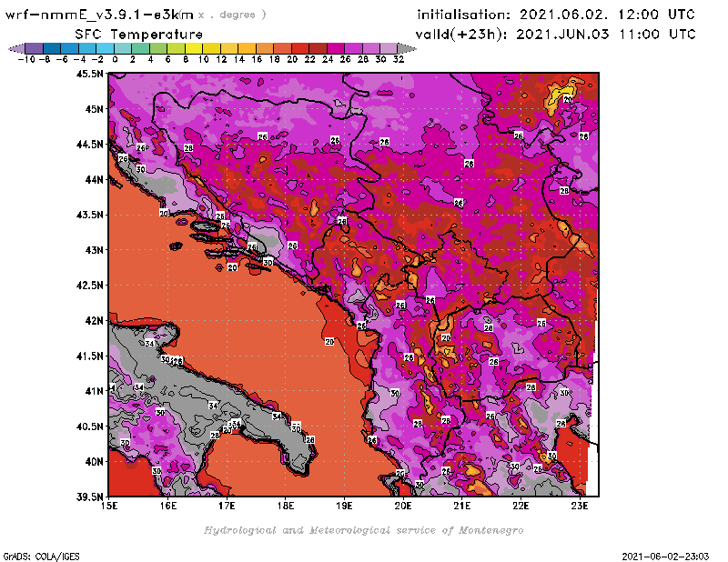This screenshot has width=728, height=562.
Task: Click the legend swatch between 20 and 22
Action: (300, 48)
